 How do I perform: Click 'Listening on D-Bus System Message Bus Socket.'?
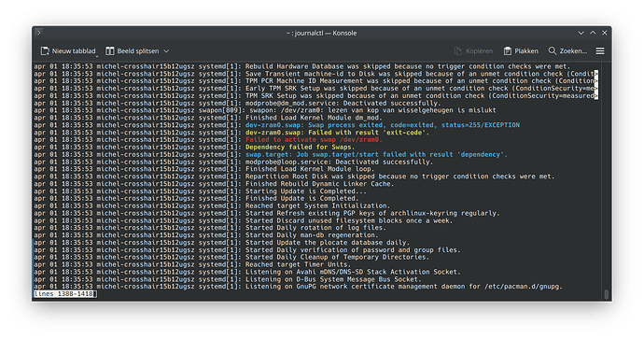click(x=333, y=279)
